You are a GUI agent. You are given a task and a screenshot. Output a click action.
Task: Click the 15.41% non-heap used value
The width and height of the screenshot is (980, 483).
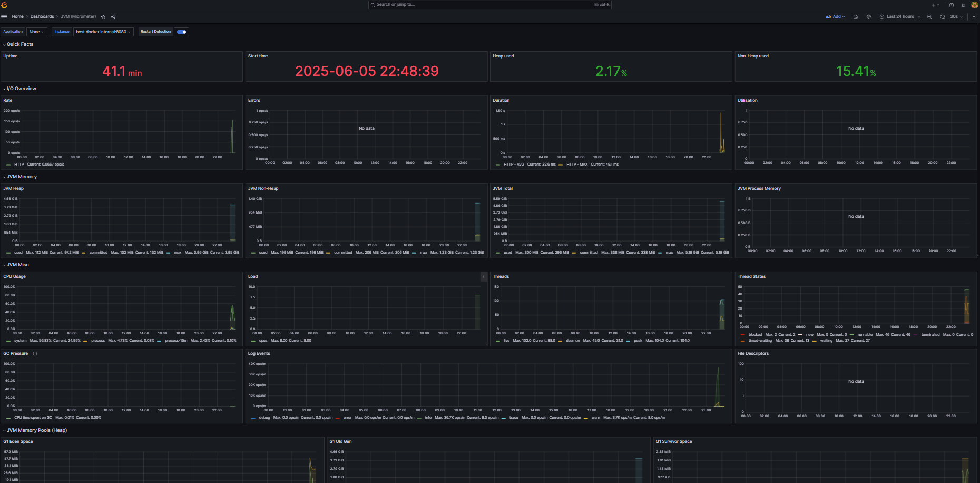tap(856, 71)
